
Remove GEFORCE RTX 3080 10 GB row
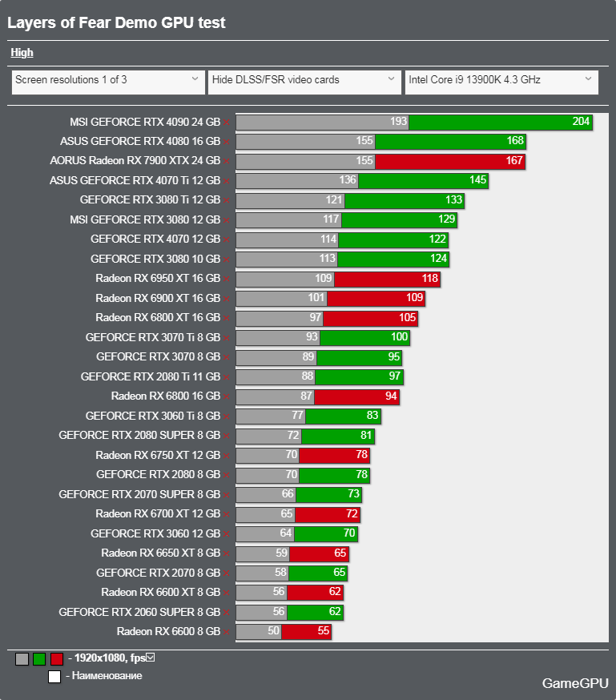point(227,259)
